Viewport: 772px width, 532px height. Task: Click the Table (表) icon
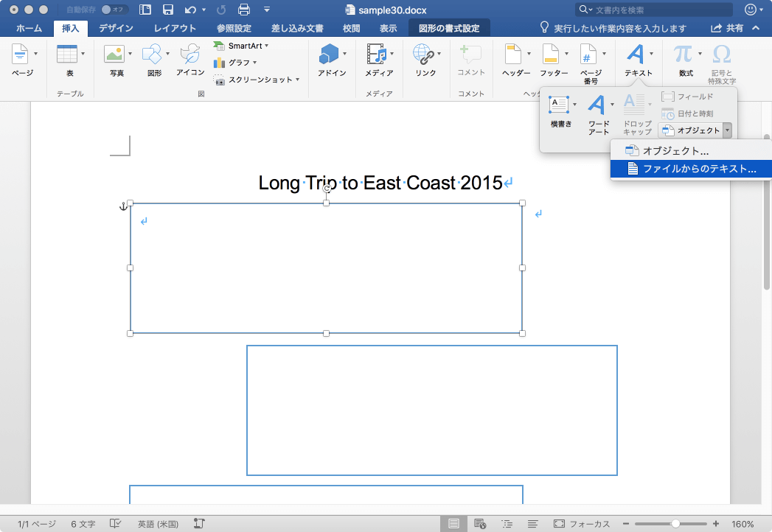67,54
